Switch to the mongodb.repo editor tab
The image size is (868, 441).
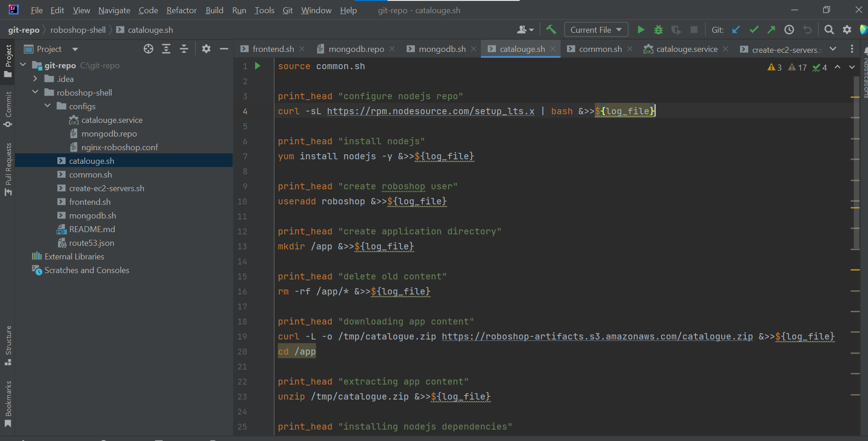(356, 49)
